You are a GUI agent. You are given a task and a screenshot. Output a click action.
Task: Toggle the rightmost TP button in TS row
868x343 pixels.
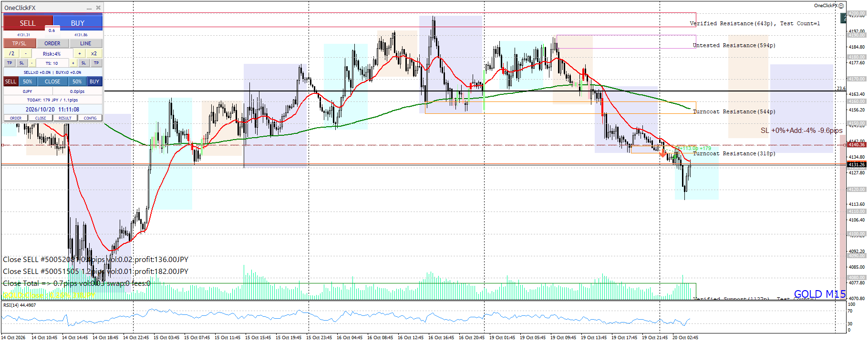pos(96,63)
